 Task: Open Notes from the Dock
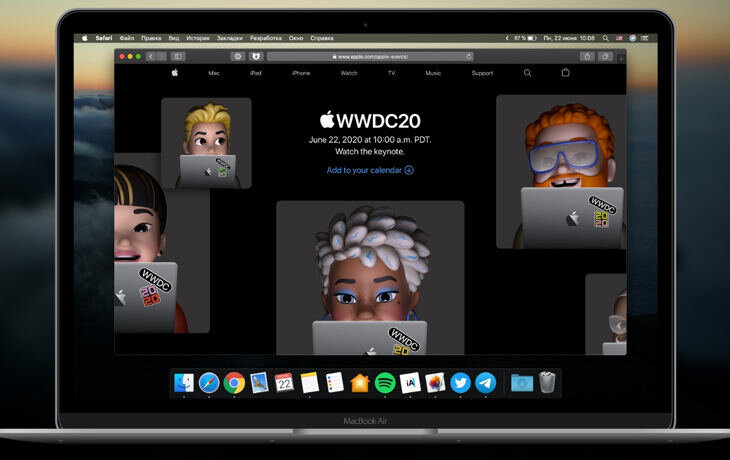(310, 383)
